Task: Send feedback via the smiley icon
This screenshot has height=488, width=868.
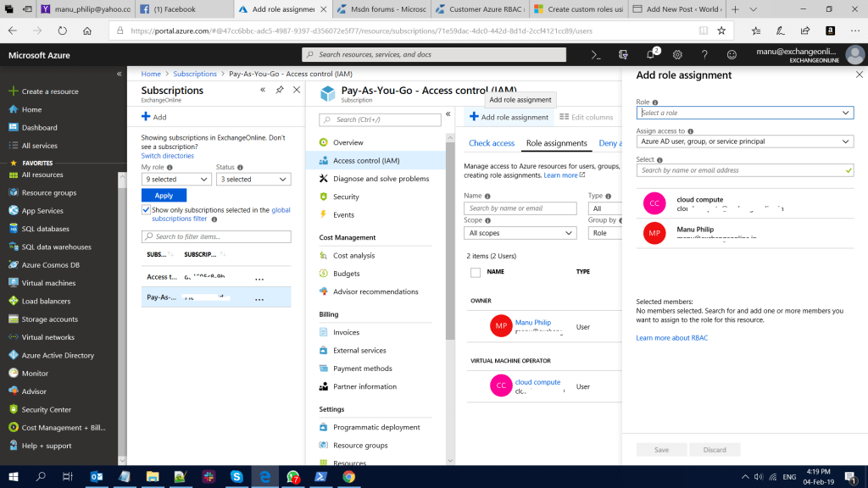Action: click(731, 54)
